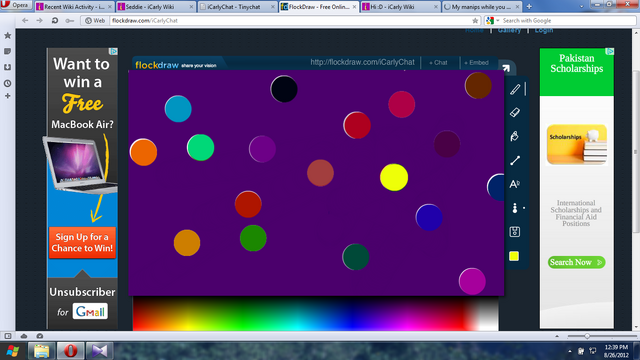Click the flockdraw logo
Viewport: 640px width, 360px height.
point(157,65)
